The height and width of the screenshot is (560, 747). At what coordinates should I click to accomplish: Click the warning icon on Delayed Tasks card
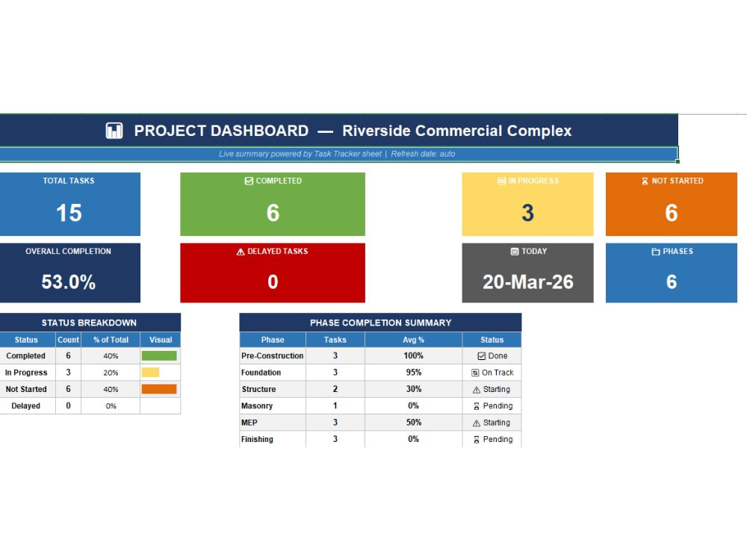click(x=241, y=252)
